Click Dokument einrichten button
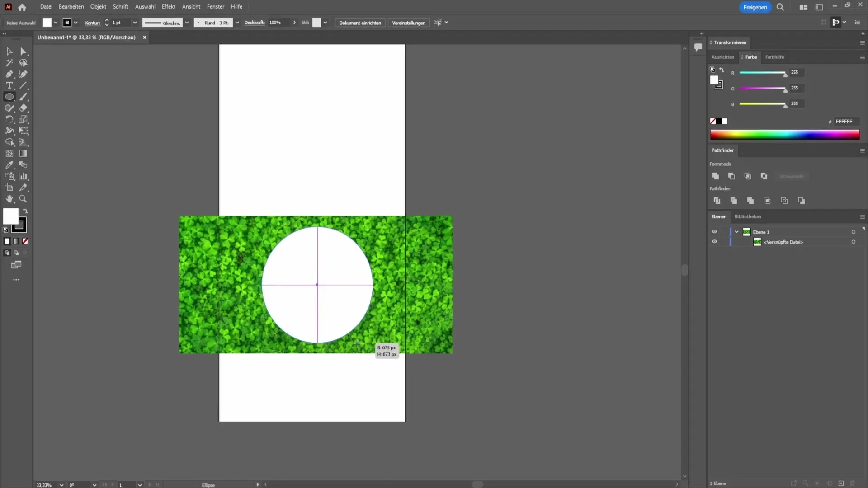This screenshot has width=868, height=488. 360,23
